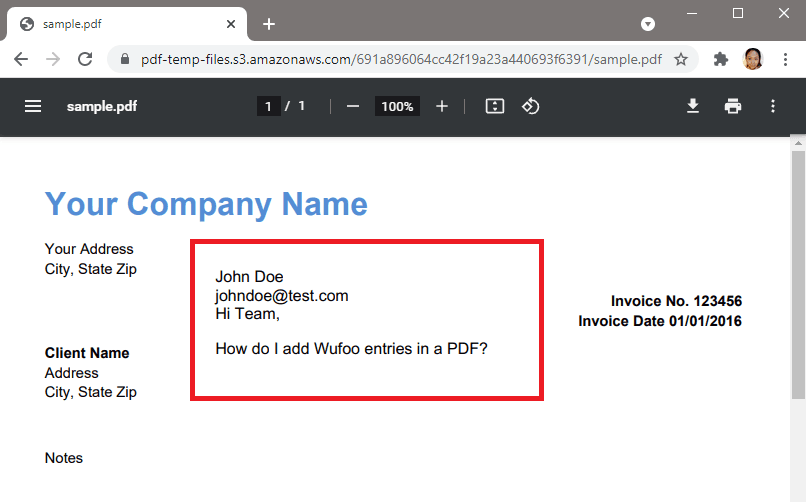Edit the current page number field
Viewport: 807px width, 502px height.
pyautogui.click(x=268, y=106)
